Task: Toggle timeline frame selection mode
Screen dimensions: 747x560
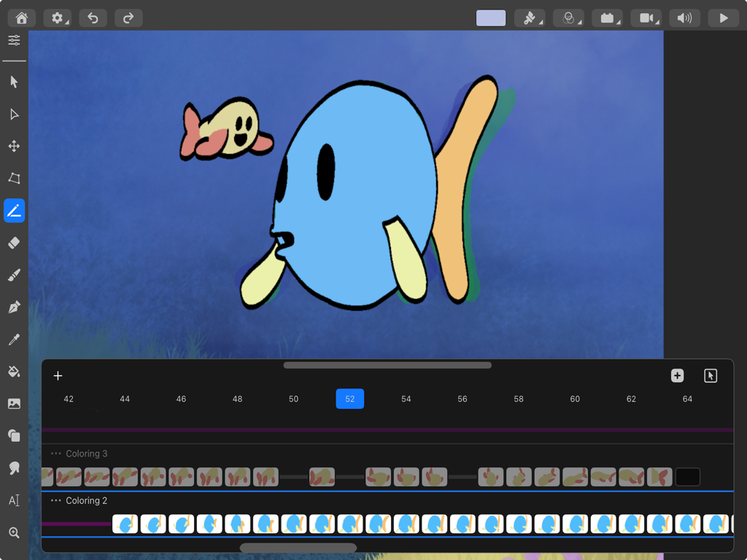Action: click(708, 376)
